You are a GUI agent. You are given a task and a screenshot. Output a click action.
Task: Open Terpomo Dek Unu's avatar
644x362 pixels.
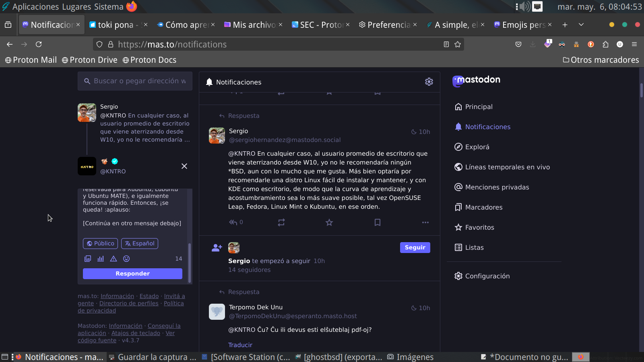[x=217, y=312]
